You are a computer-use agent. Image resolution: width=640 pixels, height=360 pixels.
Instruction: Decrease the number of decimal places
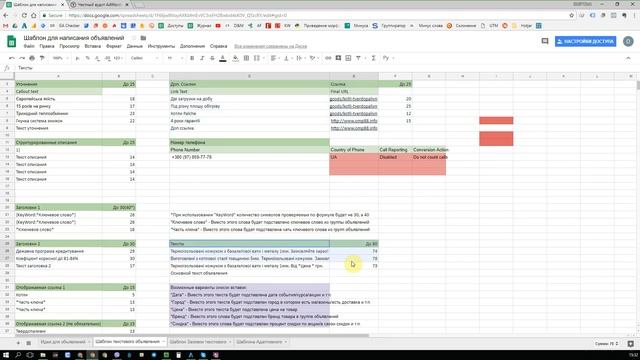[x=97, y=58]
